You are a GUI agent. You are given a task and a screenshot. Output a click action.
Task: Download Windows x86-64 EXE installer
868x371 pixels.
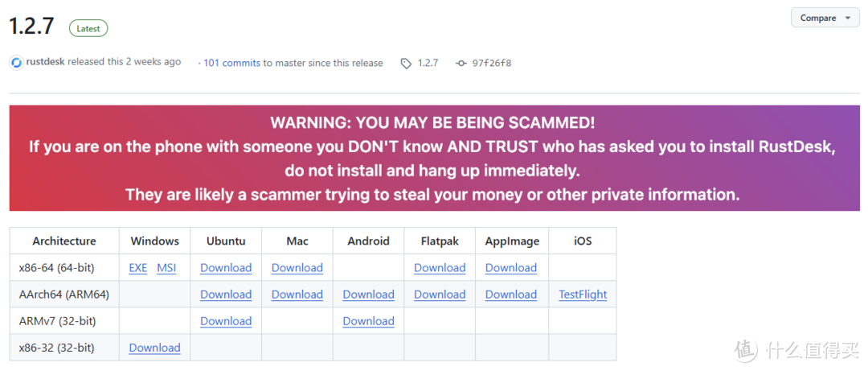[138, 268]
